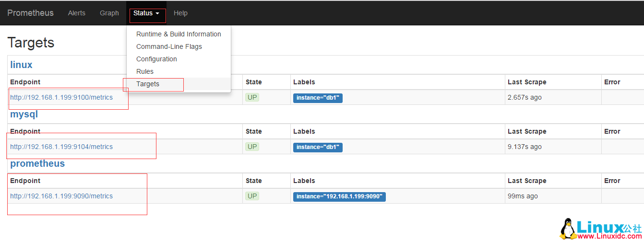Image resolution: width=644 pixels, height=241 pixels.
Task: Open the mysql job heading link
Action: click(24, 115)
